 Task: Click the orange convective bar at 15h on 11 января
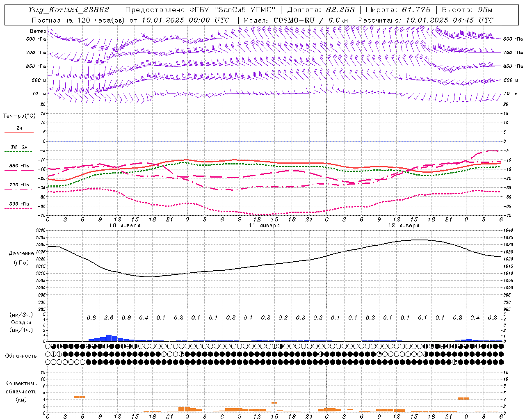pos(274,403)
